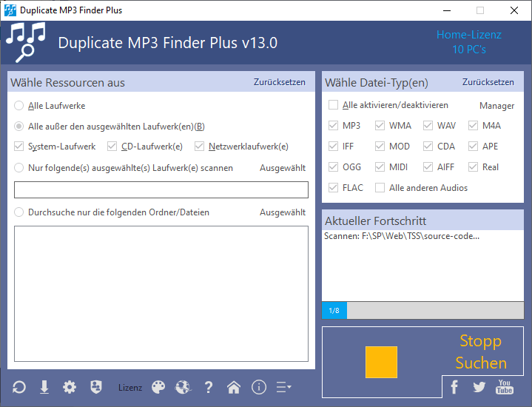Toggle Alle aktivieren/deaktivieren checkbox
The image size is (532, 407).
[x=333, y=105]
